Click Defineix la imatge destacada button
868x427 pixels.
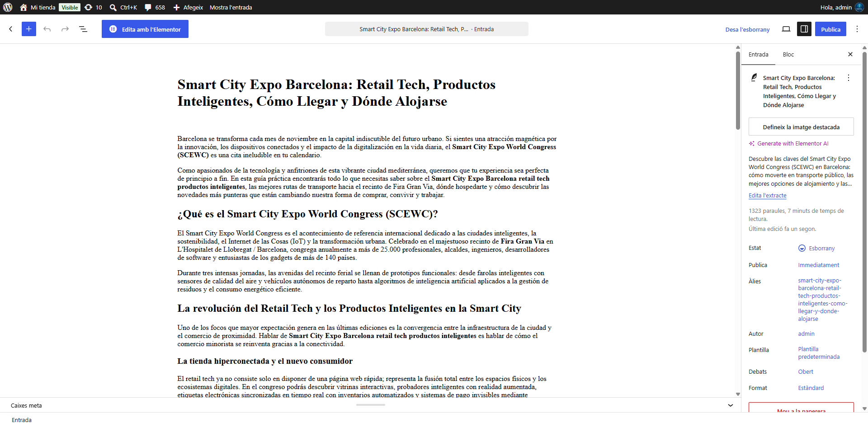(801, 127)
